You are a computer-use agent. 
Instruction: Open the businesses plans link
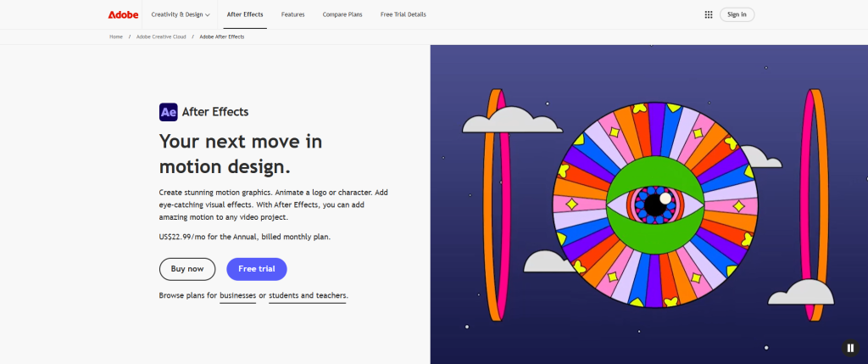point(238,296)
